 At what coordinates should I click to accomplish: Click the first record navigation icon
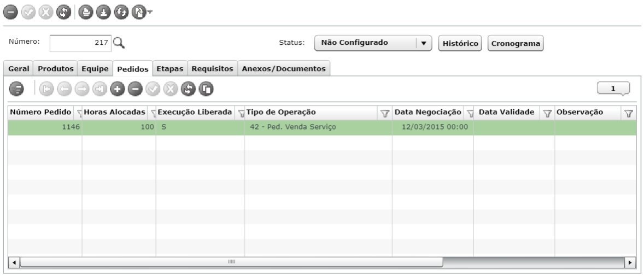46,89
